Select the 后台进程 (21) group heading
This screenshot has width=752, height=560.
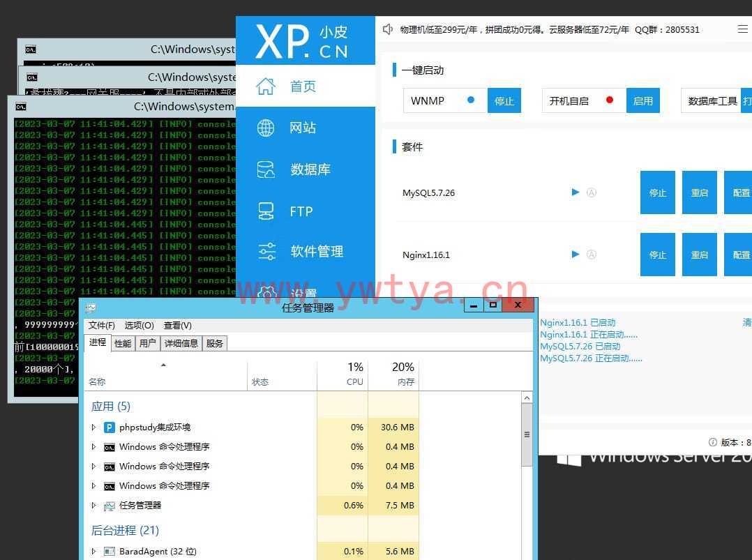click(125, 530)
